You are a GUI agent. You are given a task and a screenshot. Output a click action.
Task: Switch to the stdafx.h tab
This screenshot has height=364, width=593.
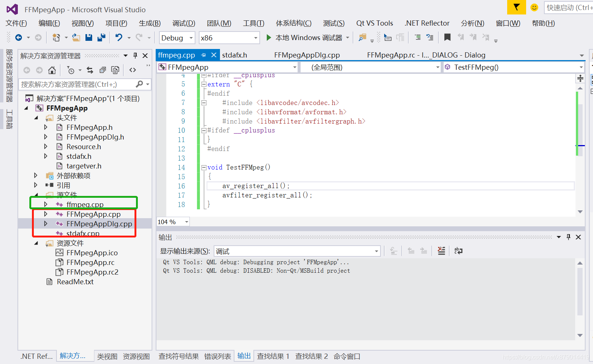tap(234, 55)
